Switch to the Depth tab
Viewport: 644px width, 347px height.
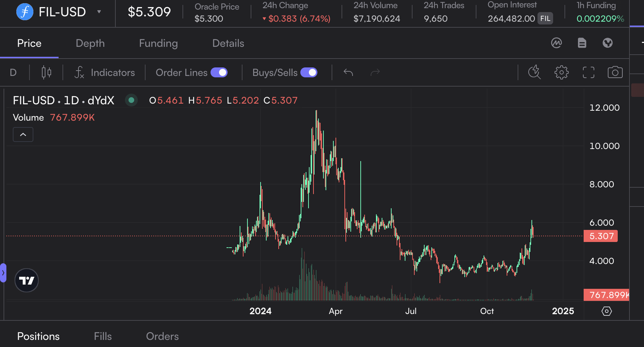click(90, 43)
